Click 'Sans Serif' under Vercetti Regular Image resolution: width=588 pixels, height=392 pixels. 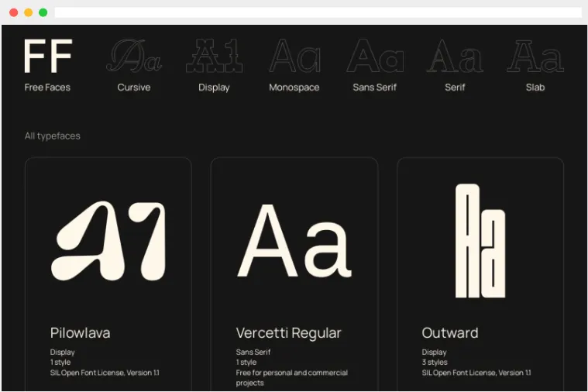(253, 352)
